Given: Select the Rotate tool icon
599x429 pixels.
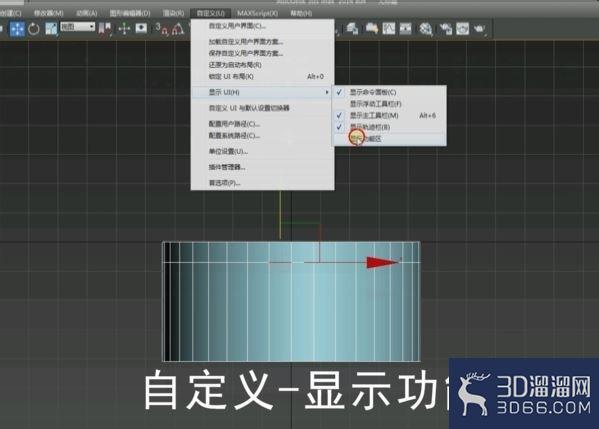Looking at the screenshot, I should (34, 29).
